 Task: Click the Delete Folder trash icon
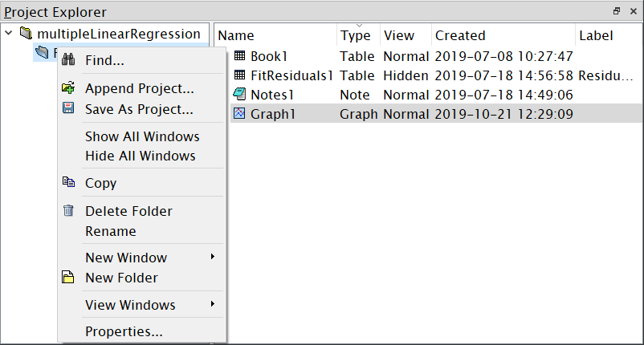click(x=69, y=211)
